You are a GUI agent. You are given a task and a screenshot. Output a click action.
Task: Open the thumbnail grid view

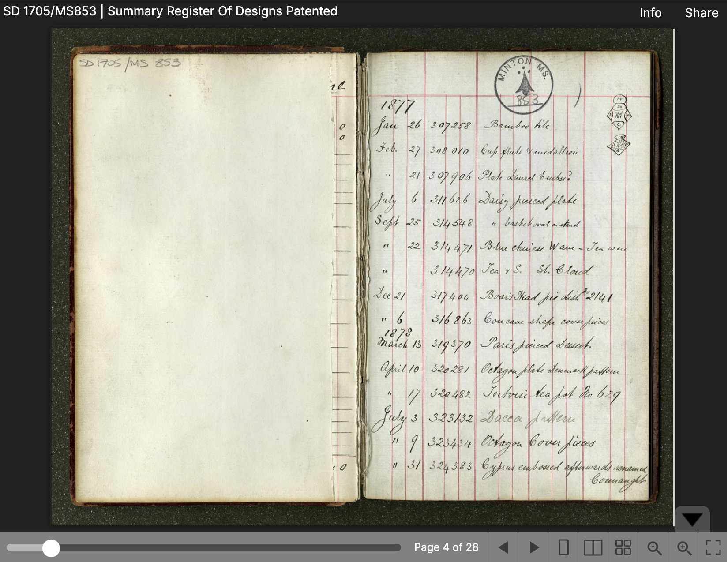623,547
